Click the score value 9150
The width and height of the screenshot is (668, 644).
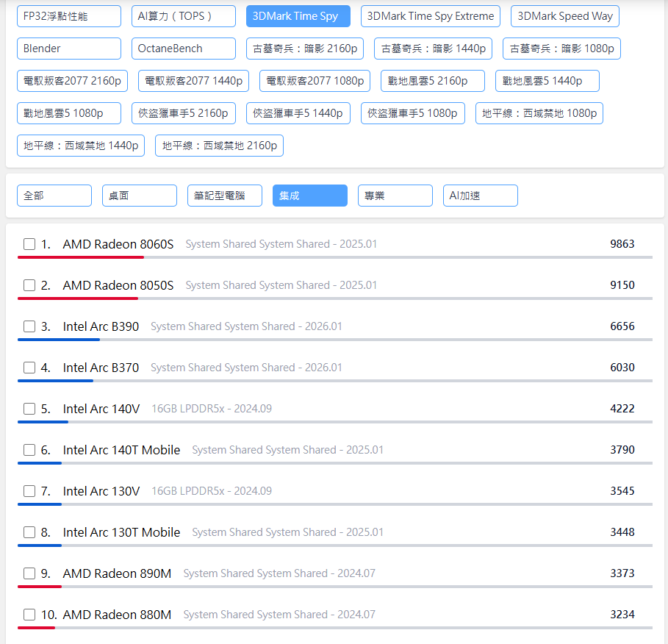tap(622, 285)
